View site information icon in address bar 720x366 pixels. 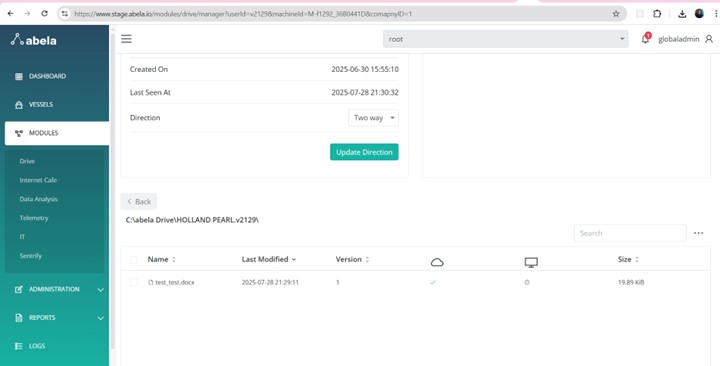tap(65, 14)
